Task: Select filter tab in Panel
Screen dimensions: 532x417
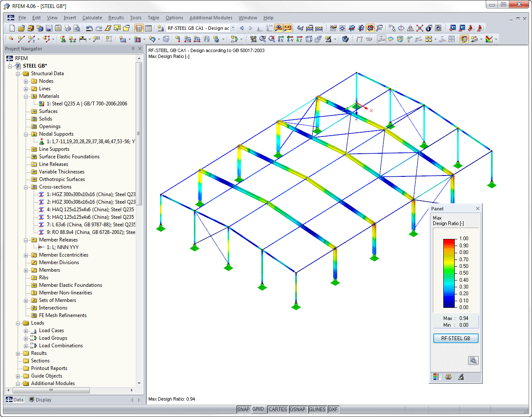Action: pyautogui.click(x=461, y=377)
